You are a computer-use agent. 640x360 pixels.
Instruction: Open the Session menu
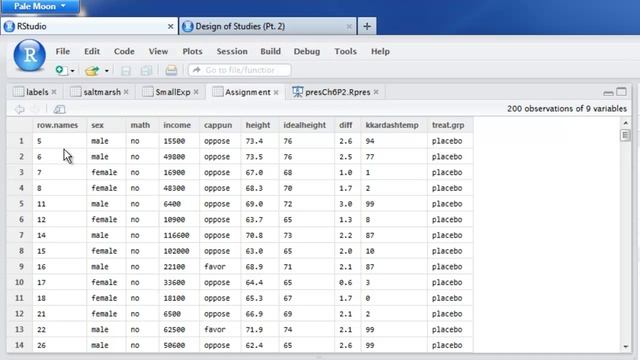coord(232,51)
